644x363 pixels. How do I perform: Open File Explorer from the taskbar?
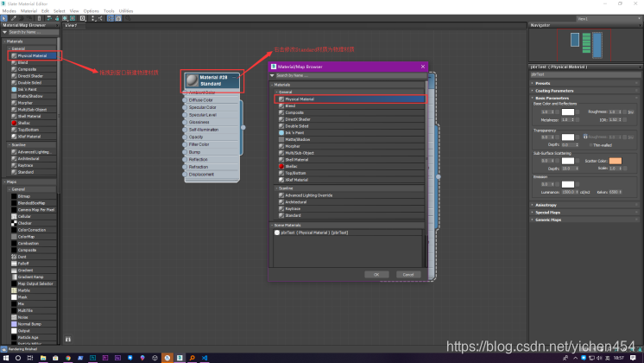[42, 358]
